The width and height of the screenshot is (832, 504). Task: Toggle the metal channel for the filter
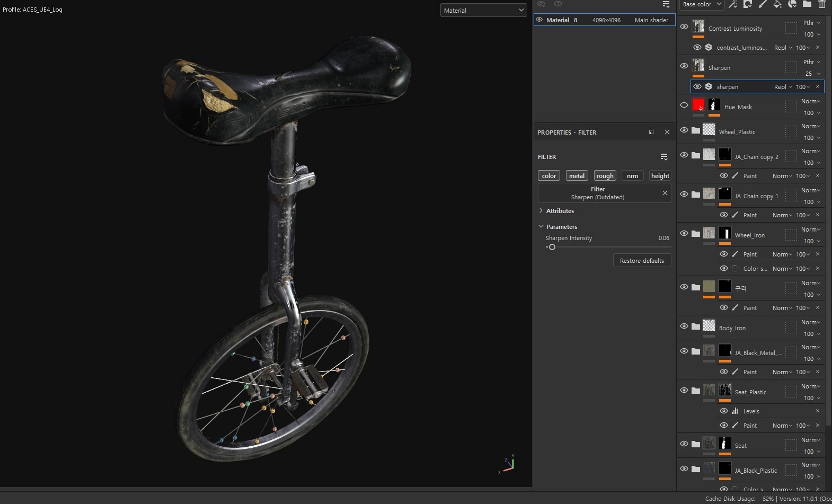coord(577,176)
